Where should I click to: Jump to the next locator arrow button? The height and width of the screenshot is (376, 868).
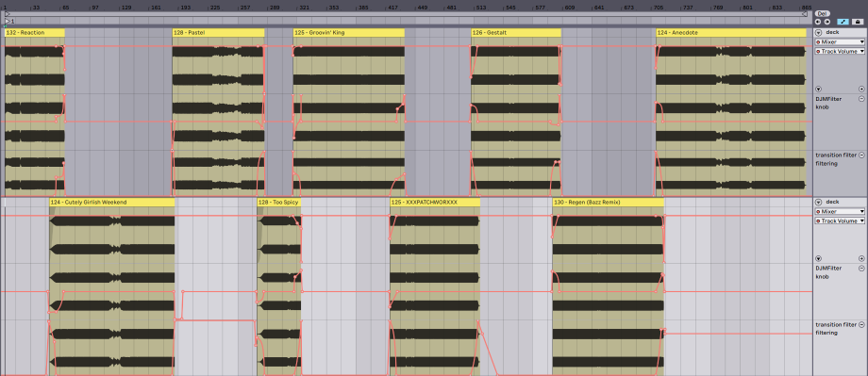pyautogui.click(x=827, y=22)
